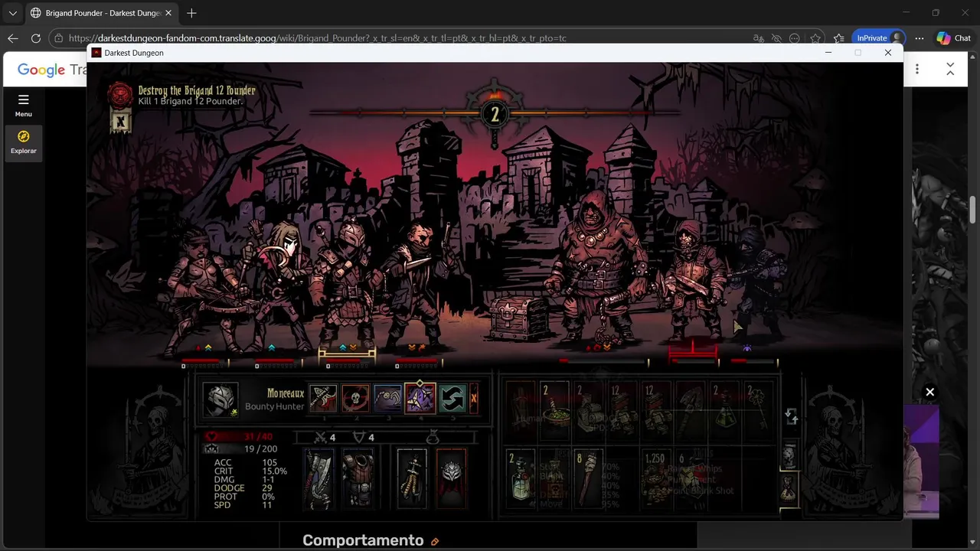Click the quest text Kill 1 Brigand 12 Pounder
980x551 pixels.
click(191, 101)
